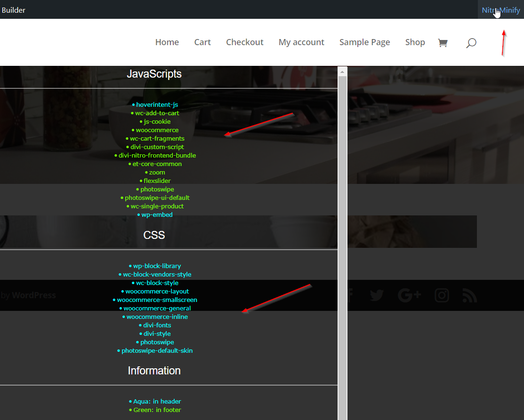Select Home in the navigation menu
524x420 pixels.
(x=167, y=42)
